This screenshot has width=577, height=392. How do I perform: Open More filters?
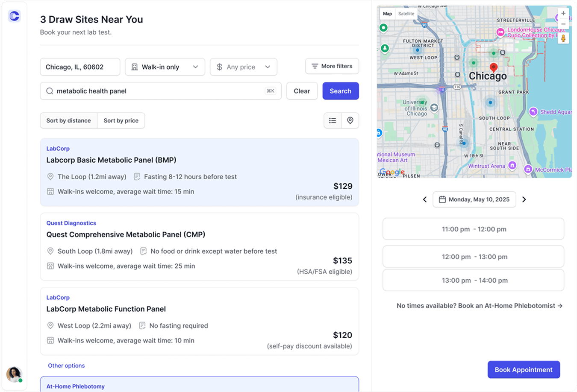(x=332, y=66)
